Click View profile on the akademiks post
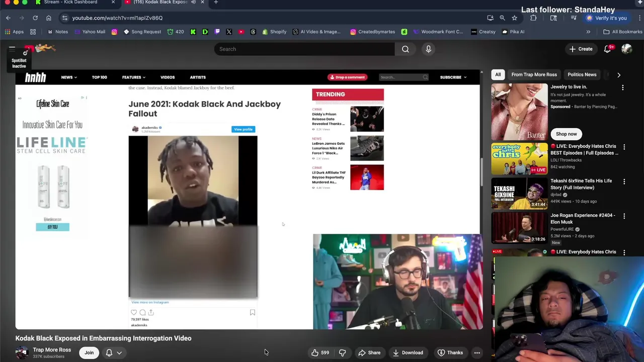 click(x=243, y=129)
